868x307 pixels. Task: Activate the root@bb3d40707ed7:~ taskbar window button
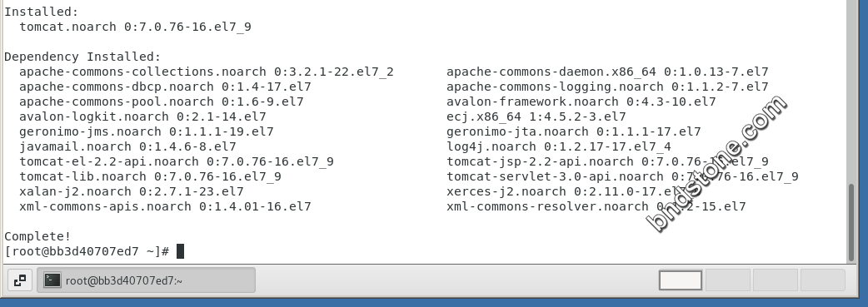point(146,280)
